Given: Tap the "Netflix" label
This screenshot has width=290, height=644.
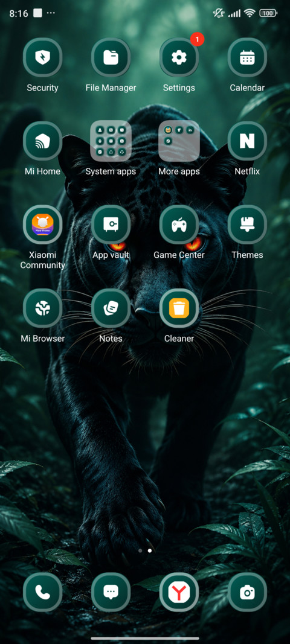Looking at the screenshot, I should click(247, 171).
